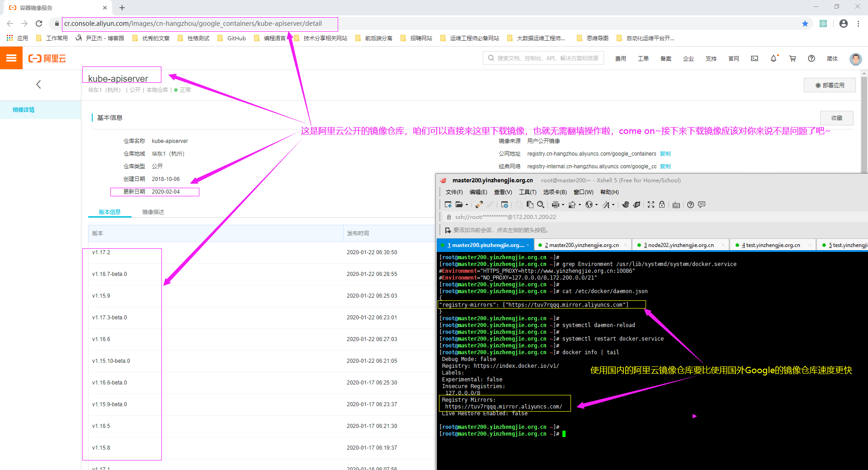This screenshot has width=868, height=470.
Task: Open the 简体 language selector
Action: click(832, 58)
